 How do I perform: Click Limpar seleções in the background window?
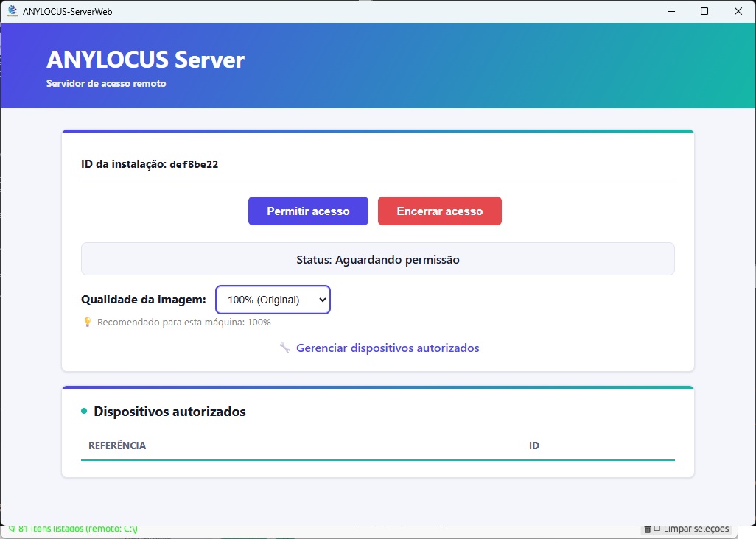[687, 529]
